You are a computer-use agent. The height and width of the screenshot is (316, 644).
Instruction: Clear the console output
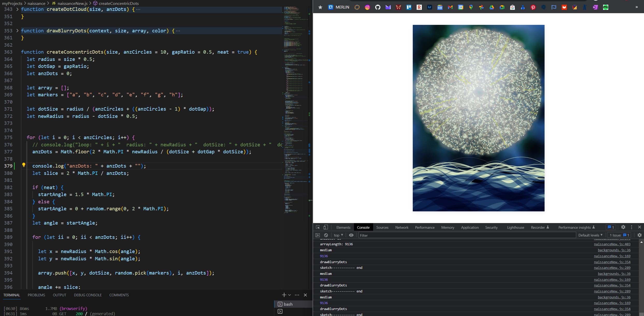[x=326, y=235]
